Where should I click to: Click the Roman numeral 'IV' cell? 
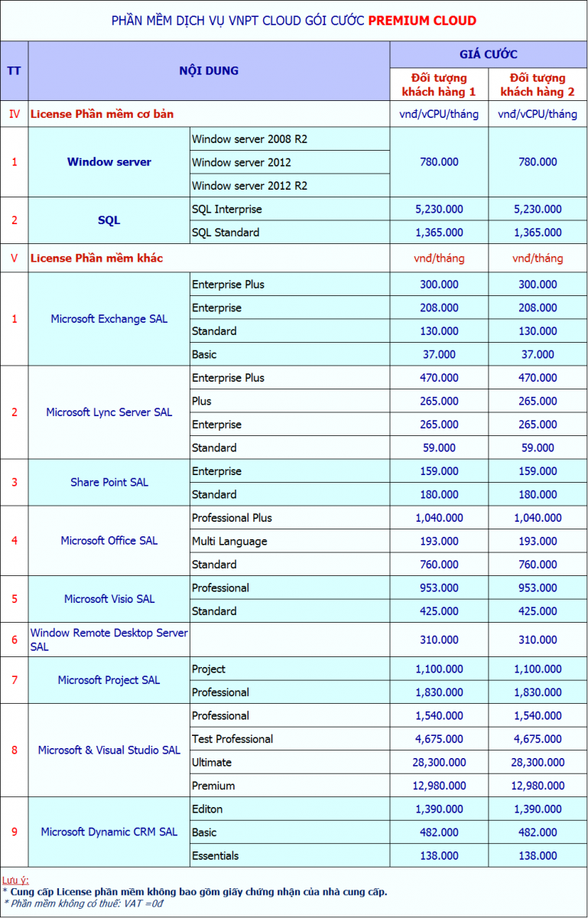pyautogui.click(x=14, y=114)
